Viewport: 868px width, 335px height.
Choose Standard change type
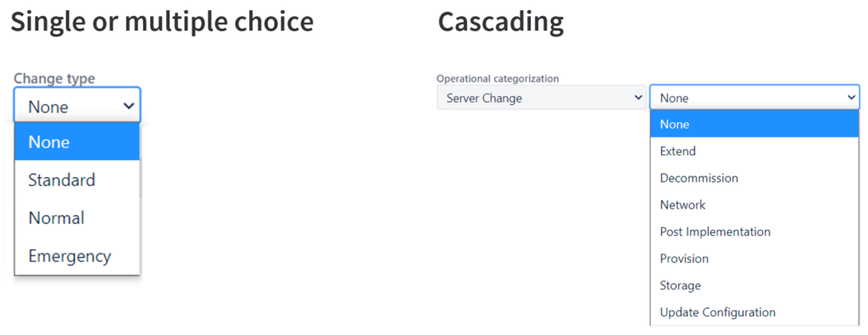coord(77,180)
